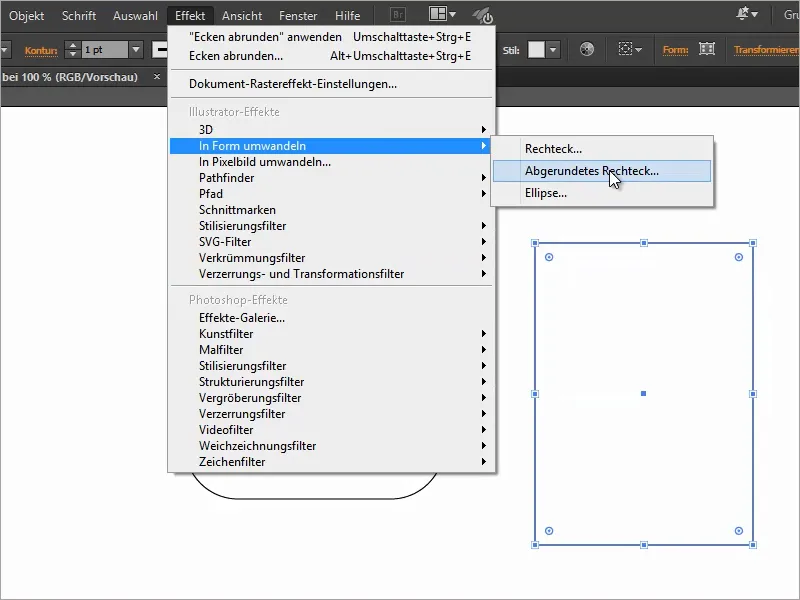Expand the Pfad submenu

point(331,194)
